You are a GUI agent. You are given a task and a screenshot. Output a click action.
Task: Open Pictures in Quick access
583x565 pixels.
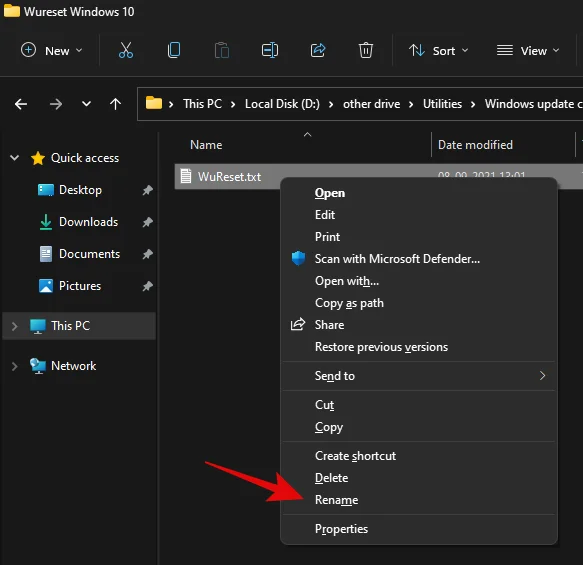[x=80, y=286]
